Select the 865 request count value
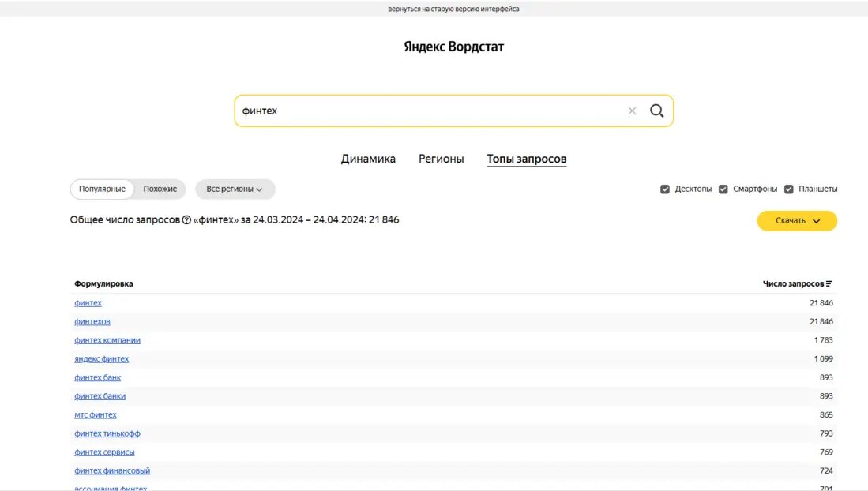Viewport: 868px width, 491px height. point(826,414)
